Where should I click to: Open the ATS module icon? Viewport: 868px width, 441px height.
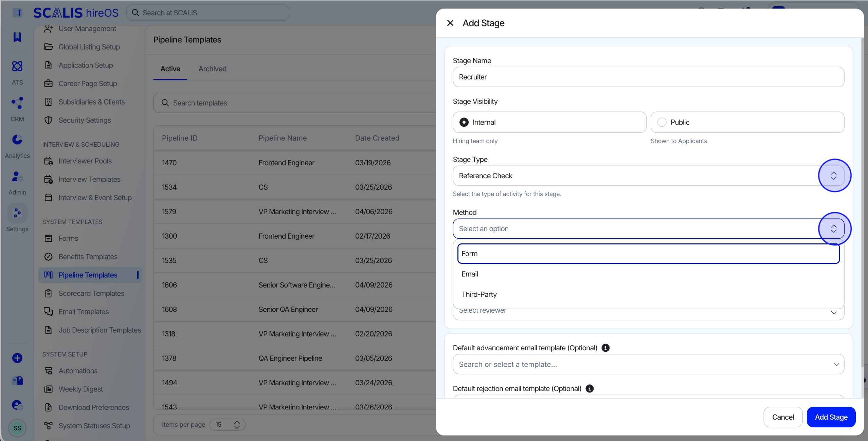pyautogui.click(x=17, y=66)
